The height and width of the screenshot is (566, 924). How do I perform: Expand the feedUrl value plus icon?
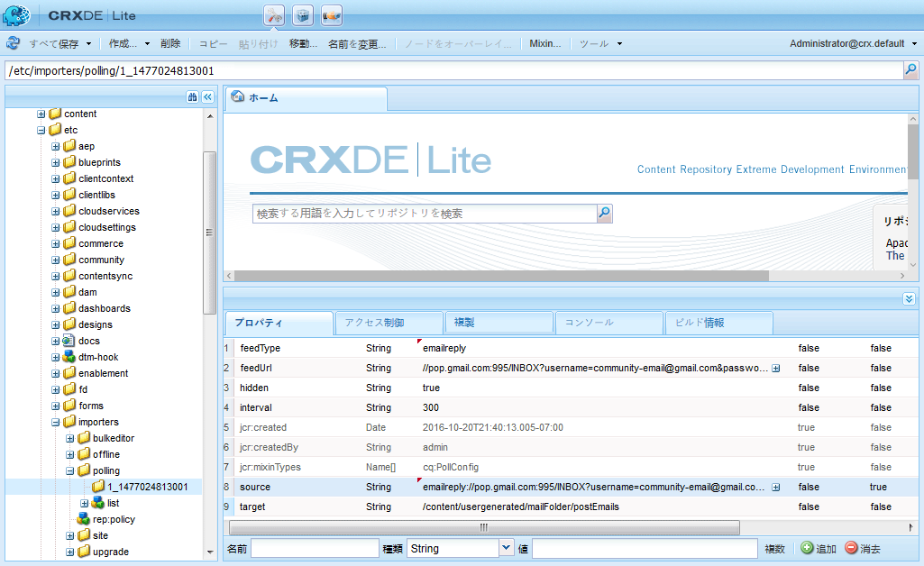(x=776, y=368)
